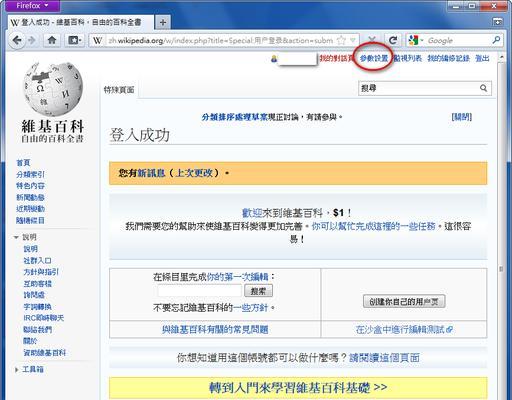
Task: Open 與維基百科有關的常見問題 link
Action: 215,330
